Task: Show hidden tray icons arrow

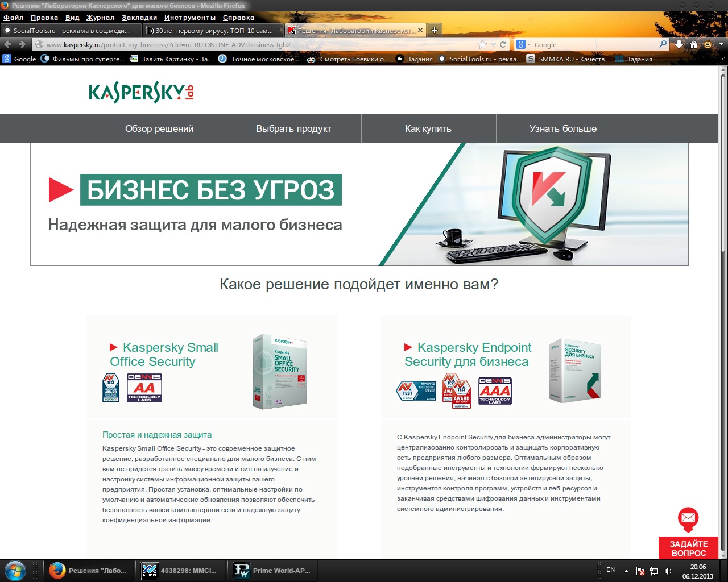Action: coord(626,571)
